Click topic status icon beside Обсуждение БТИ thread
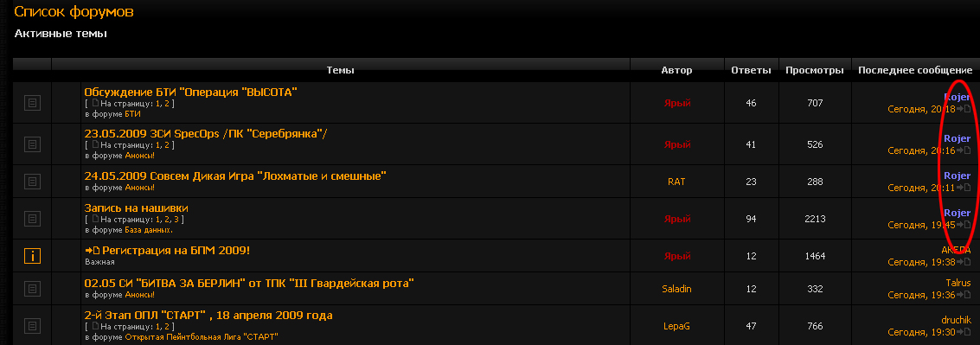Image resolution: width=980 pixels, height=345 pixels. [x=32, y=103]
